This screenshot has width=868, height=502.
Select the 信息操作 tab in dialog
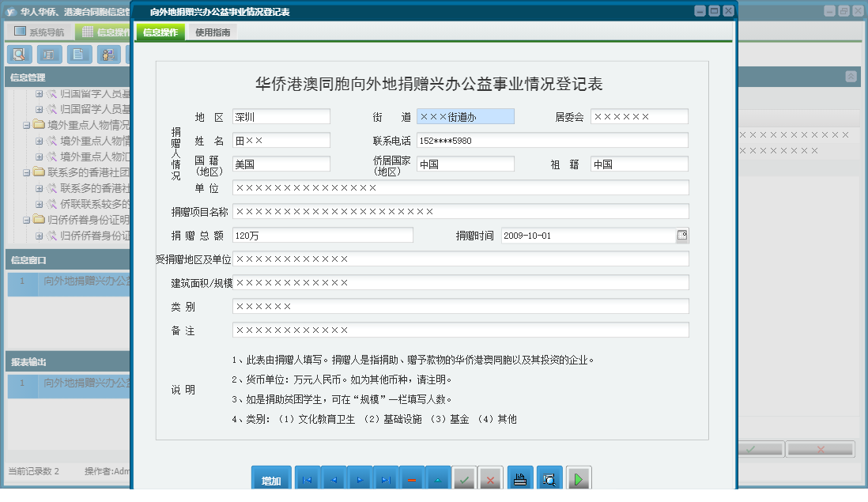click(160, 32)
